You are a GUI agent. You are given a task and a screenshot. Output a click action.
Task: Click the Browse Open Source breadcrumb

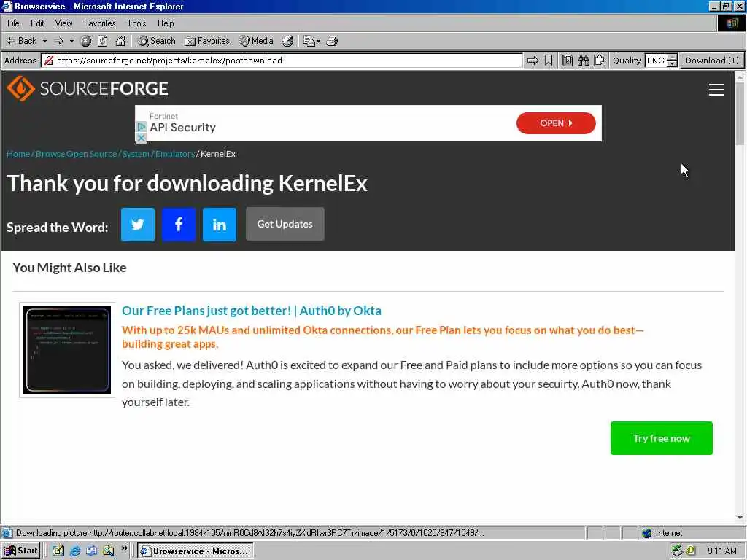click(76, 154)
